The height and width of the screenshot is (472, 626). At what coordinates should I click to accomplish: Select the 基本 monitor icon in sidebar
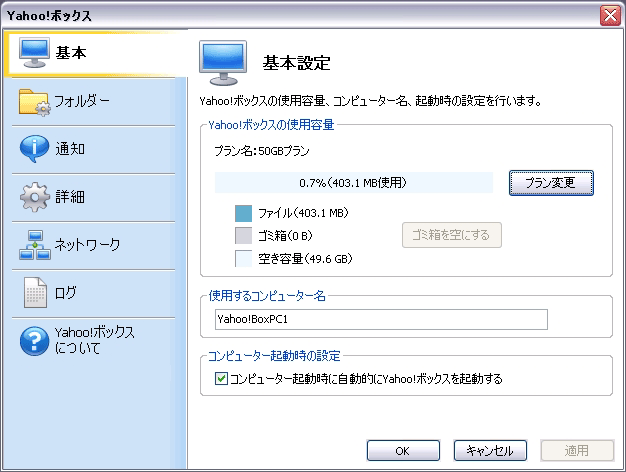pyautogui.click(x=34, y=53)
